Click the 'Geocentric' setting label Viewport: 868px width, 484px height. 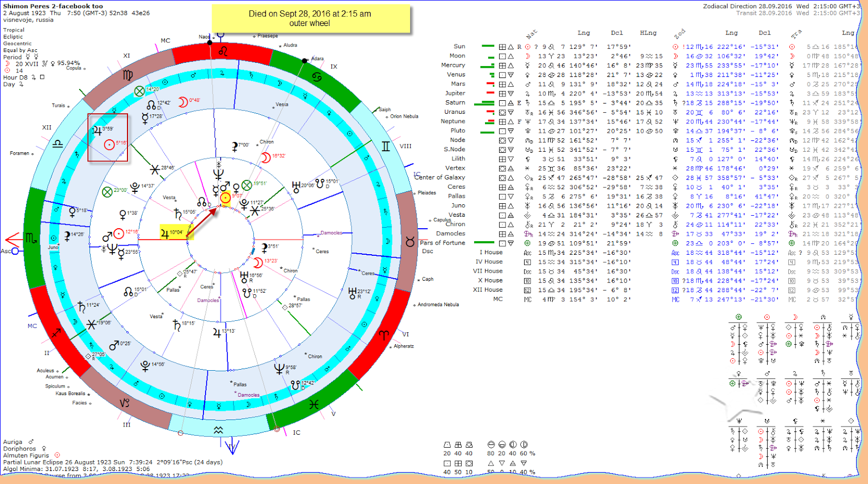(17, 43)
